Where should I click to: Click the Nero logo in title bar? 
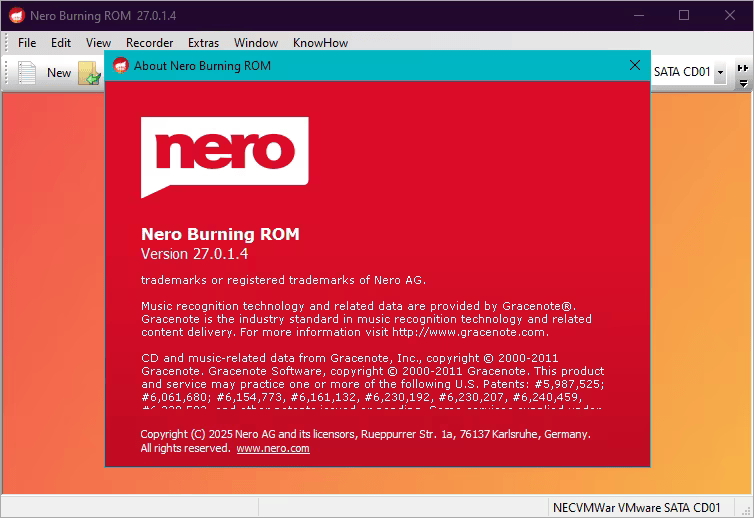pos(16,15)
